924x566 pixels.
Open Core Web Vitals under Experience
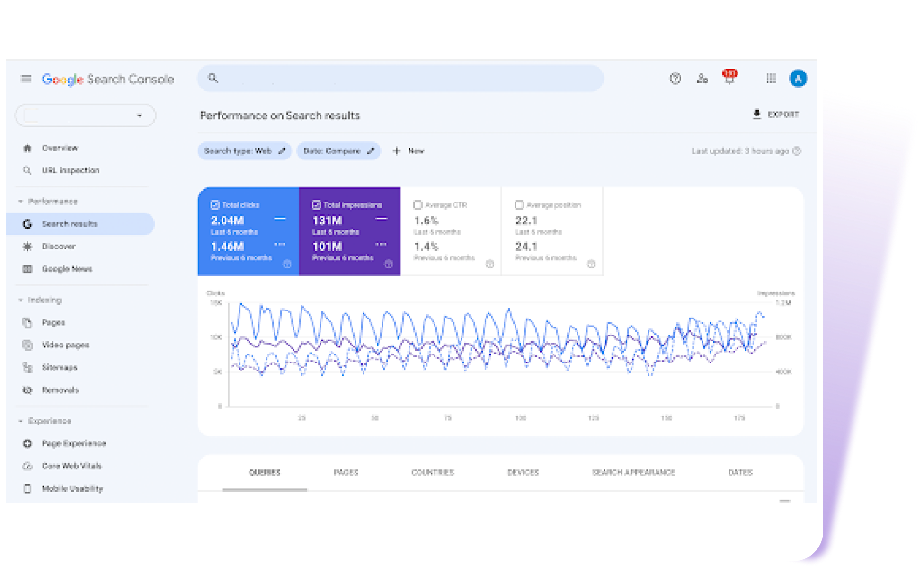pyautogui.click(x=71, y=466)
